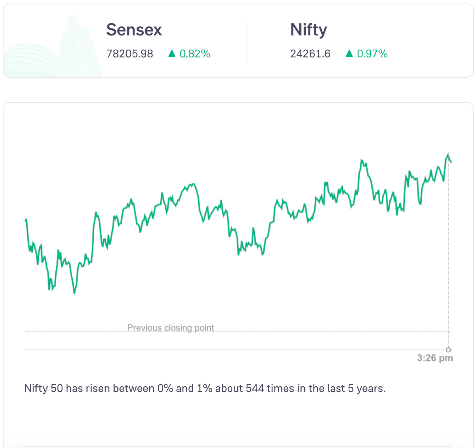This screenshot has height=448, width=476.
Task: Click the green up triangle beside Sensex 0.82%
Action: tap(172, 54)
